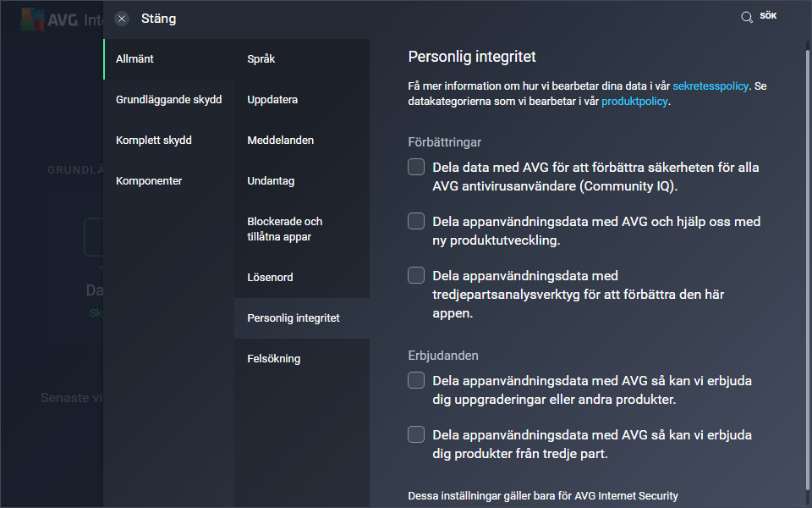Select the Personlig integritet menu entry
This screenshot has width=812, height=508.
[x=302, y=318]
